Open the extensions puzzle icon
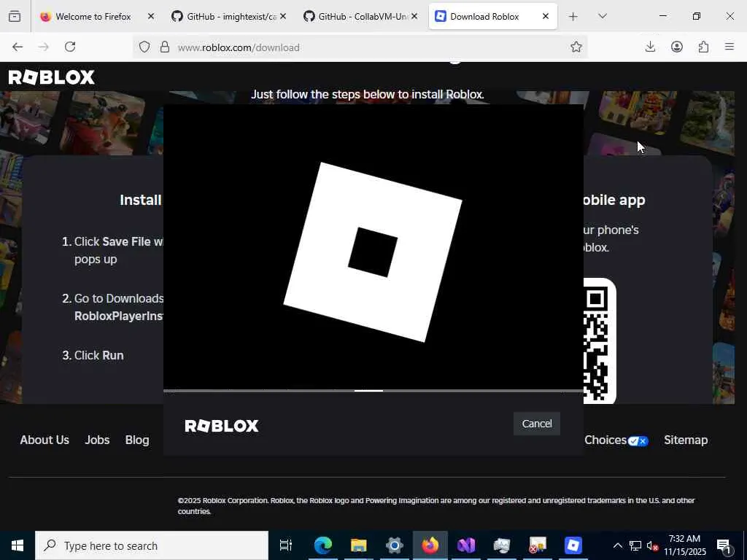Viewport: 747px width, 560px height. pyautogui.click(x=703, y=47)
